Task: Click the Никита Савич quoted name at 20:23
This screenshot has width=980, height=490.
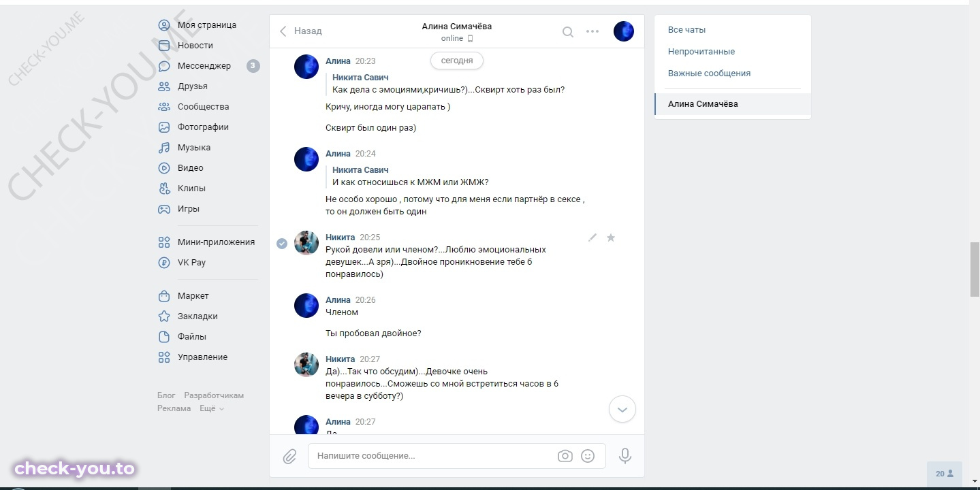Action: (x=360, y=78)
